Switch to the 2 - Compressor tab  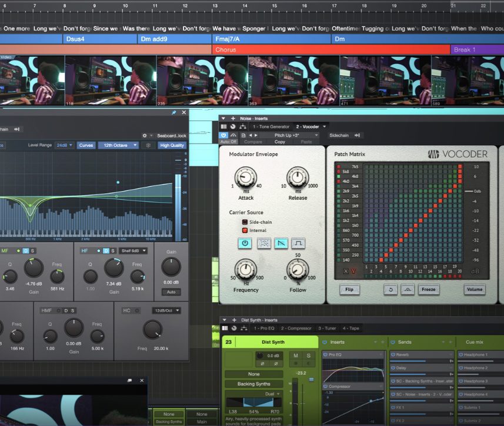(296, 328)
